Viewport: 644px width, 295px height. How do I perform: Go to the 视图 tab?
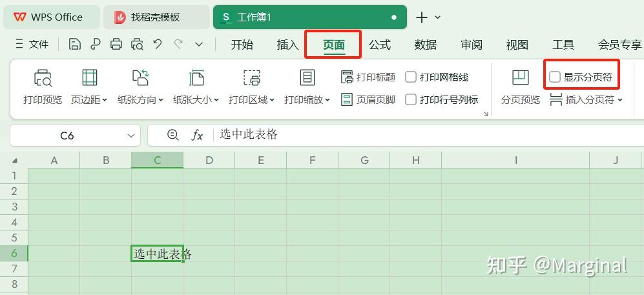(517, 45)
